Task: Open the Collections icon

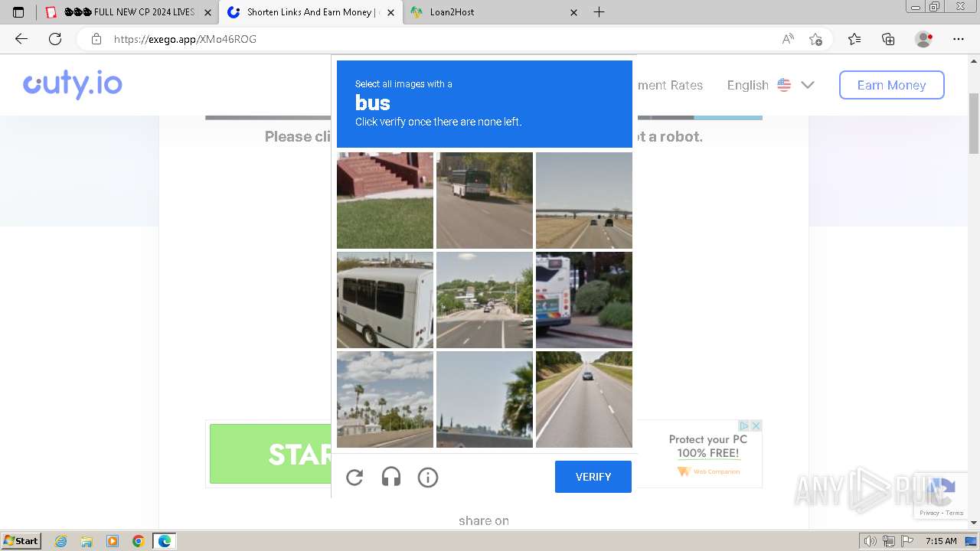Action: tap(888, 39)
